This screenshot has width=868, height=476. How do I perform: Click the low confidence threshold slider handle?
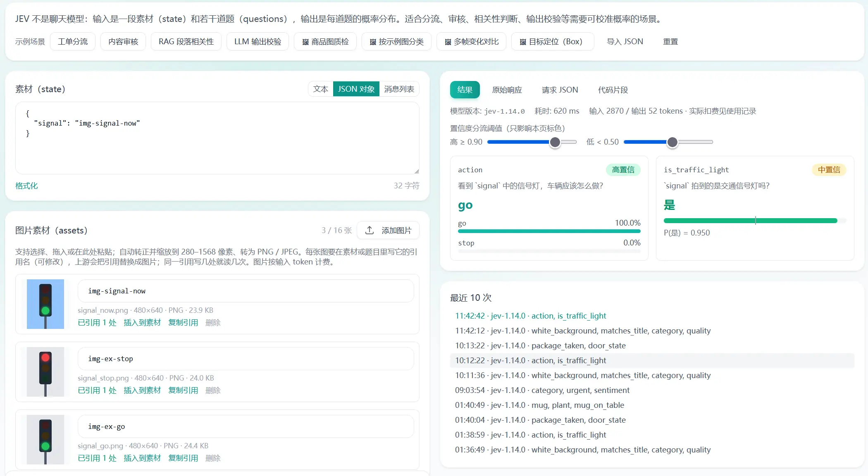(672, 142)
